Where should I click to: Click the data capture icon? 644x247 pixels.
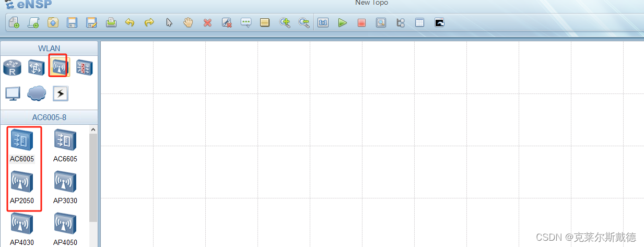point(381,22)
